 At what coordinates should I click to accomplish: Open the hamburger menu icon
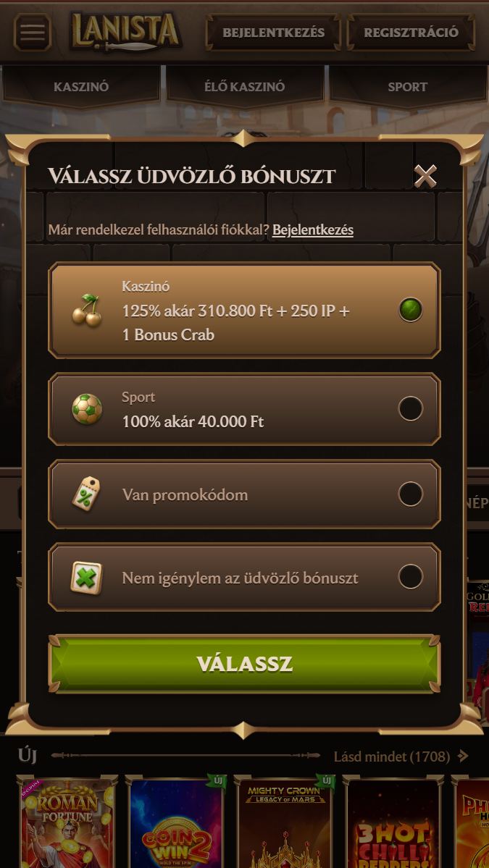pos(32,32)
